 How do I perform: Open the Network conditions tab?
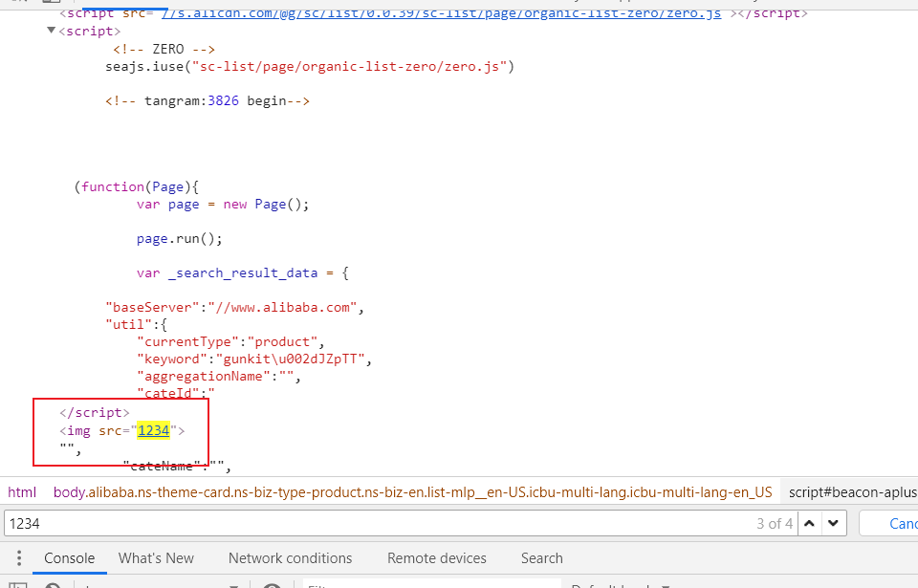coord(290,558)
